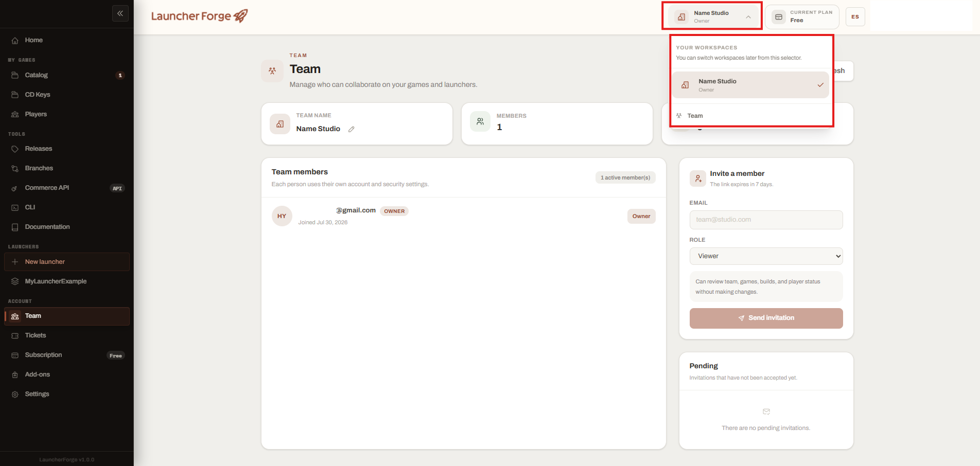The image size is (980, 466).
Task: Click the Send invitation button
Action: pyautogui.click(x=766, y=318)
